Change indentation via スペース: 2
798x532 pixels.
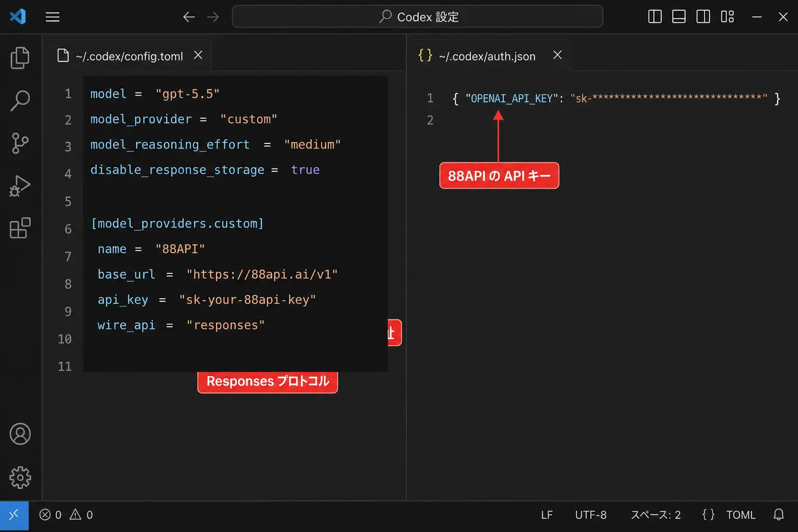pos(656,515)
